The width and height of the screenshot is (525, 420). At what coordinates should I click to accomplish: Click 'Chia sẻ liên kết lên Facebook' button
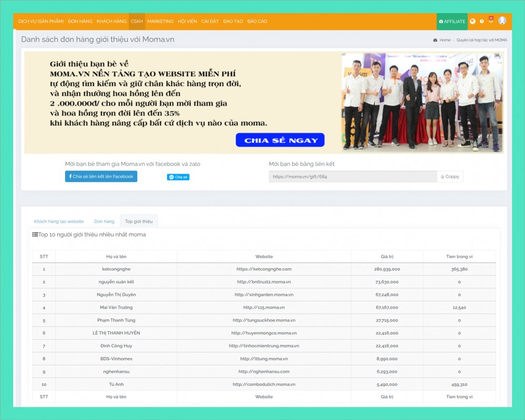pyautogui.click(x=101, y=176)
